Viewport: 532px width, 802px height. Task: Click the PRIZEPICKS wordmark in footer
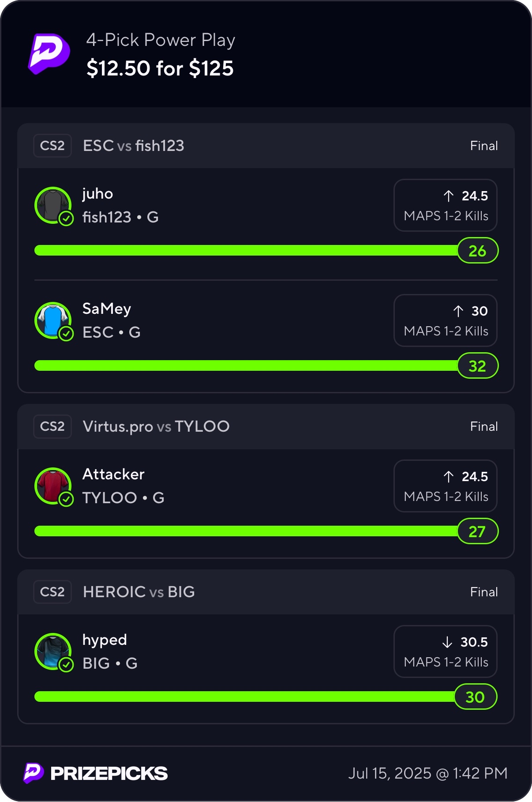pyautogui.click(x=109, y=773)
